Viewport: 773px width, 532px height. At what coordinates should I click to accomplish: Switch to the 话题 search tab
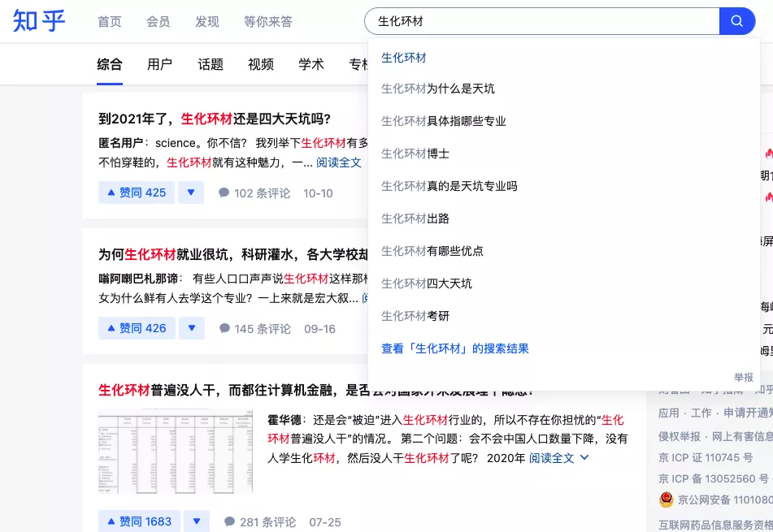pos(211,64)
